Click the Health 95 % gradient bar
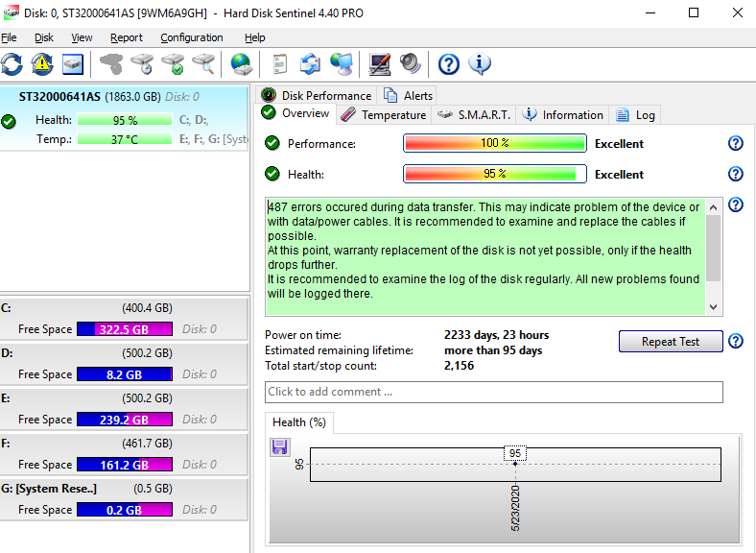Viewport: 756px width, 553px height. point(495,174)
